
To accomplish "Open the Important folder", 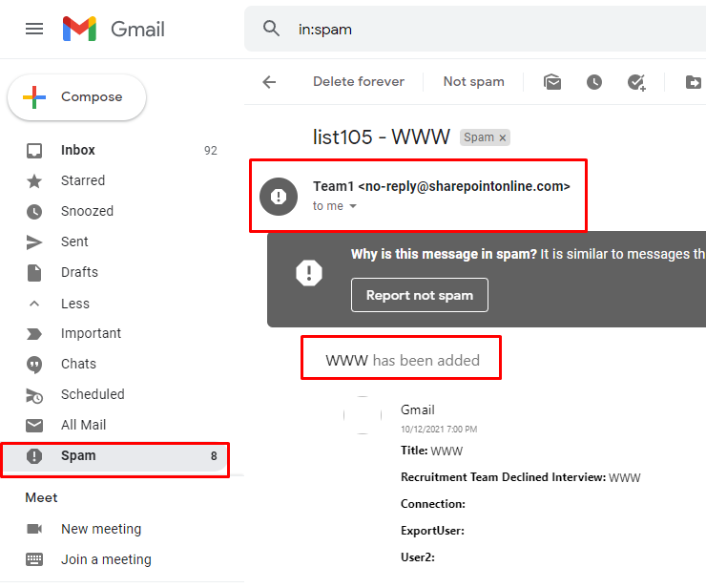I will 114,333.
